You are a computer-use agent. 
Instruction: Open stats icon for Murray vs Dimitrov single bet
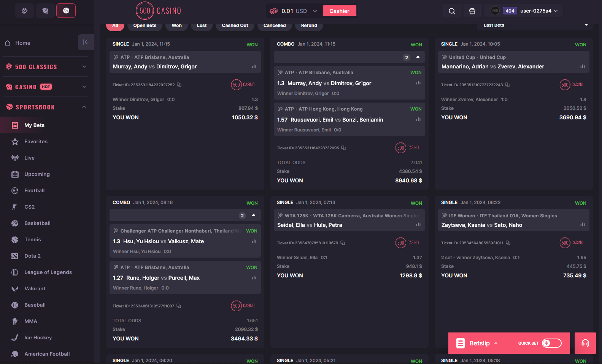point(254,66)
